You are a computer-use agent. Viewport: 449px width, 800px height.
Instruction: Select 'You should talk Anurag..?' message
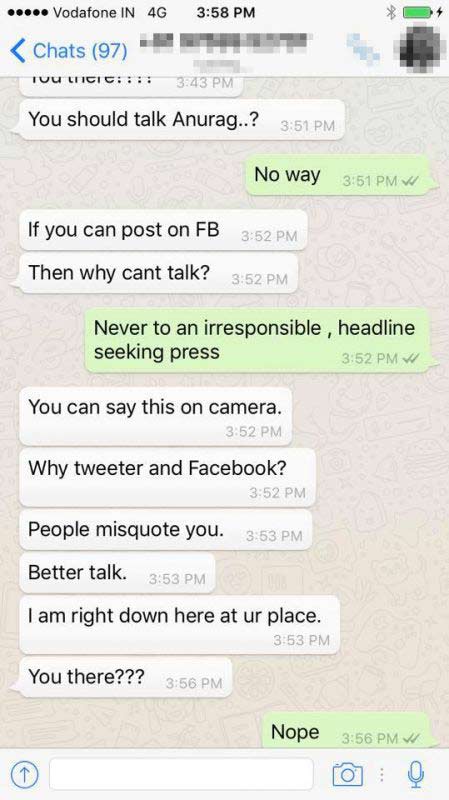(182, 120)
